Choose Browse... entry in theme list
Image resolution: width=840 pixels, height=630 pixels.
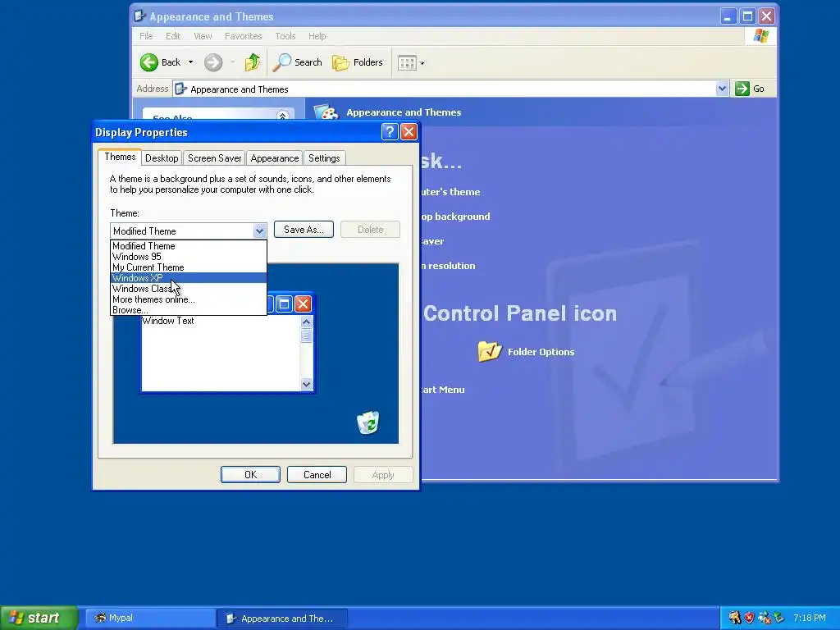coord(188,310)
